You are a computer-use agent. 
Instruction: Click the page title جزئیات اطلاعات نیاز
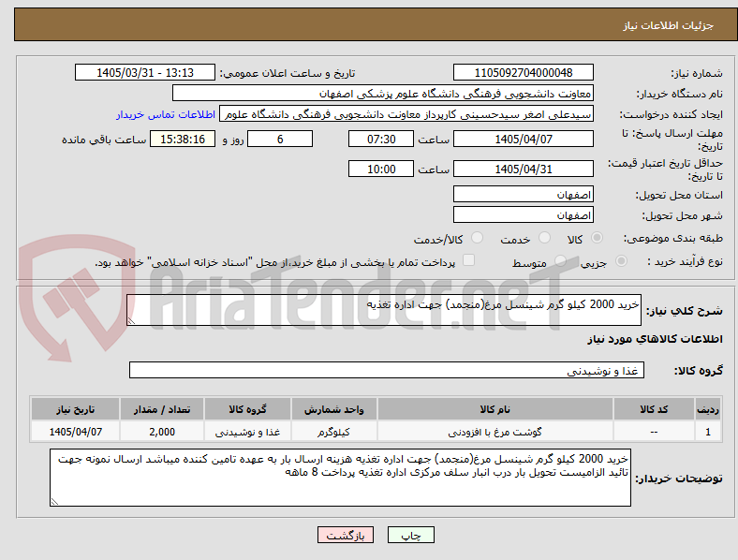669,25
